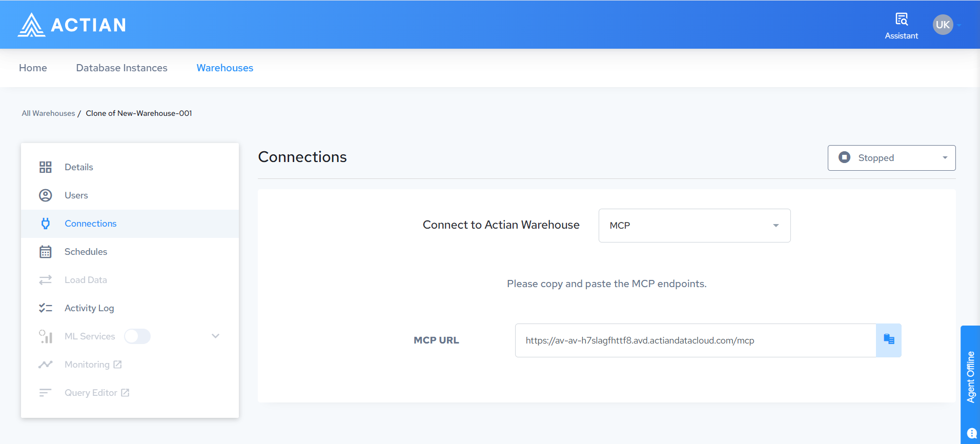The image size is (980, 444).
Task: Open Schedules in the sidebar
Action: click(x=130, y=252)
